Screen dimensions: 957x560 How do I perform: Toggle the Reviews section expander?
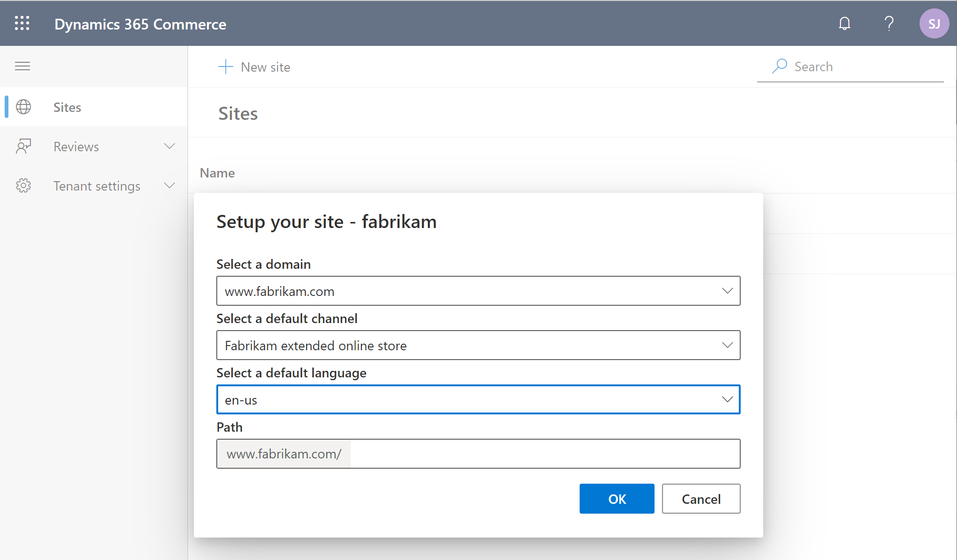(x=169, y=146)
